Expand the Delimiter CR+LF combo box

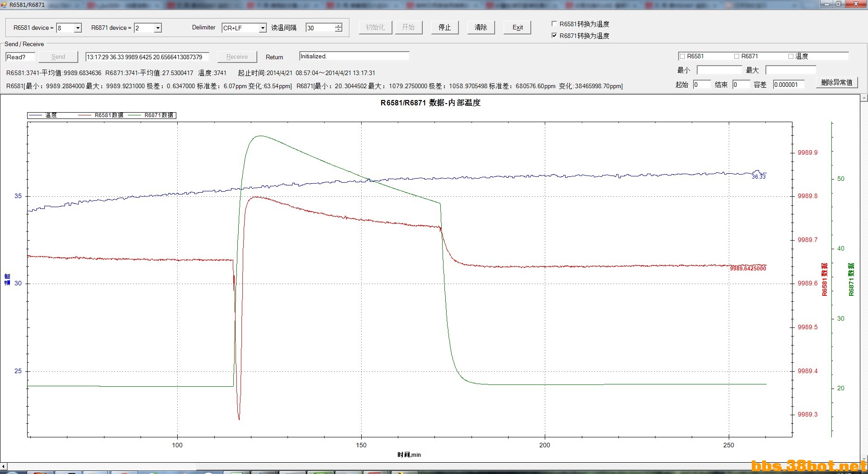pos(263,28)
